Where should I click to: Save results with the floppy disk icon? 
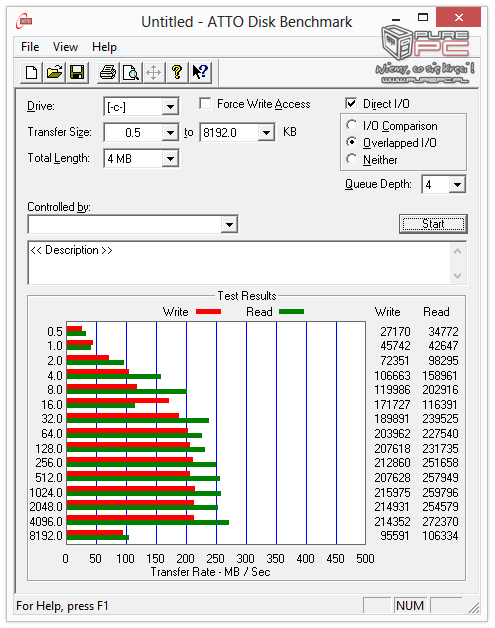[x=77, y=72]
